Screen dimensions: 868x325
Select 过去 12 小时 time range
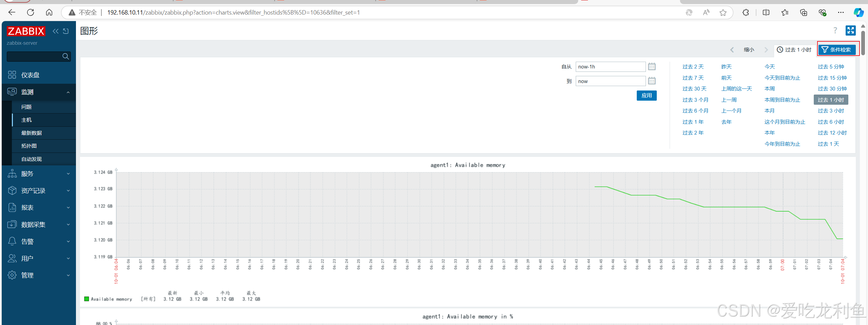[832, 133]
